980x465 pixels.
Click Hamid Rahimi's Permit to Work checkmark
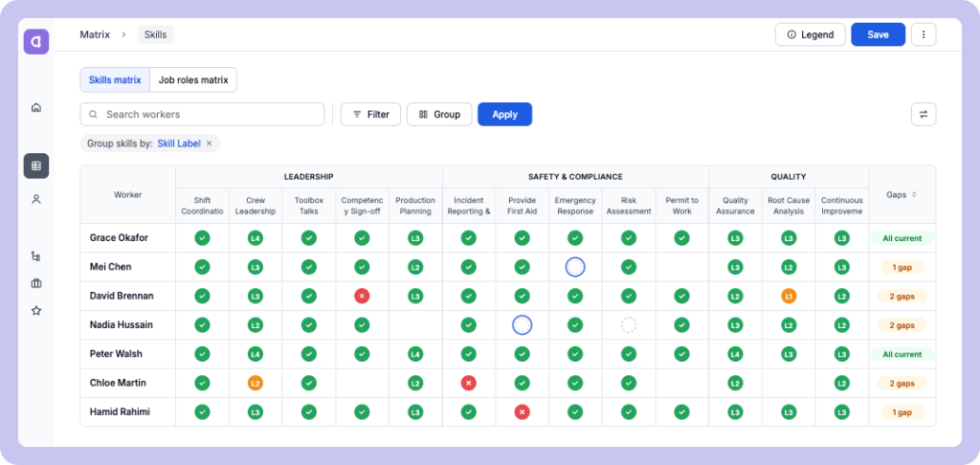pyautogui.click(x=681, y=411)
